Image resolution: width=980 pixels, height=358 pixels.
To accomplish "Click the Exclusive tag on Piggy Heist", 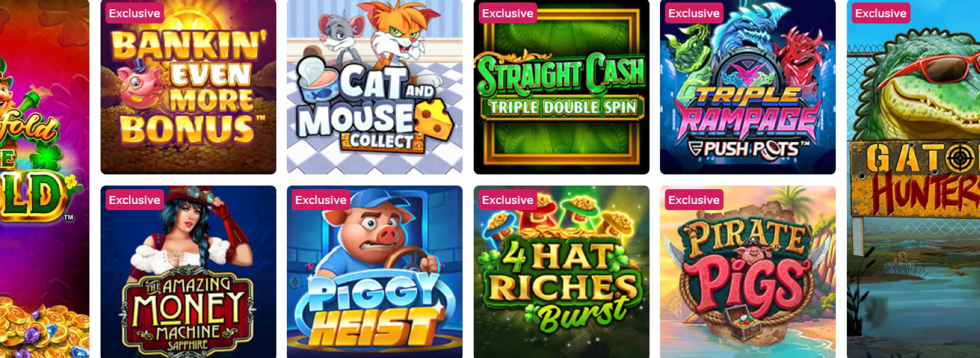I will pyautogui.click(x=321, y=200).
